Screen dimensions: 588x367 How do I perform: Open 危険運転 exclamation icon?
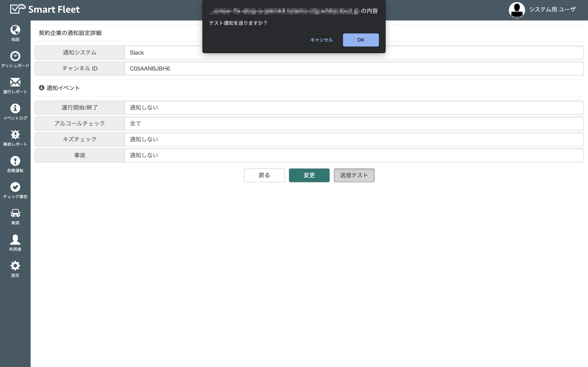point(15,161)
